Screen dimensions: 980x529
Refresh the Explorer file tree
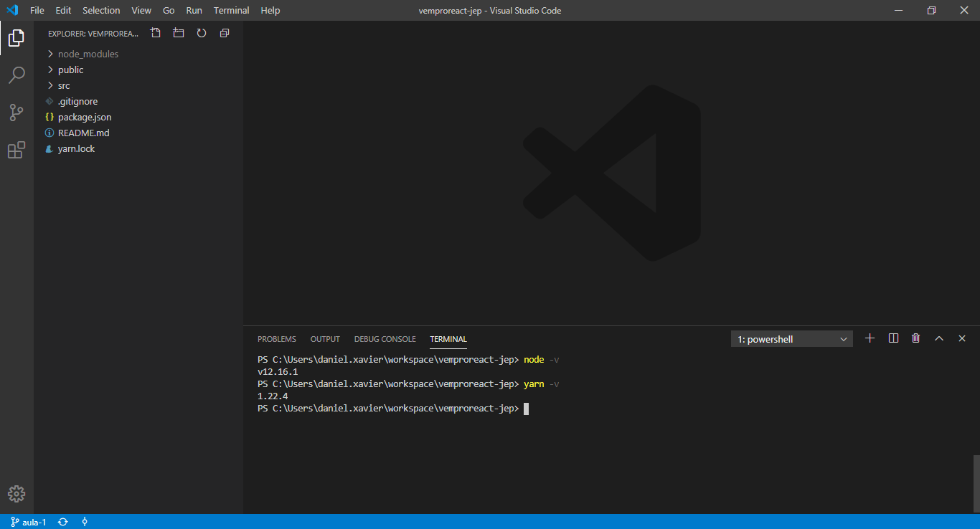202,33
